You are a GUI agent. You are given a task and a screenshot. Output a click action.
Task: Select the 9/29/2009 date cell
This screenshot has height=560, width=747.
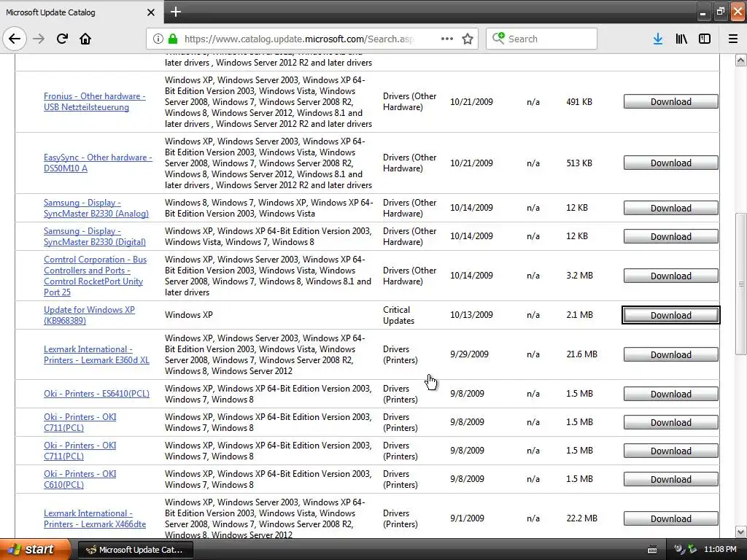469,354
